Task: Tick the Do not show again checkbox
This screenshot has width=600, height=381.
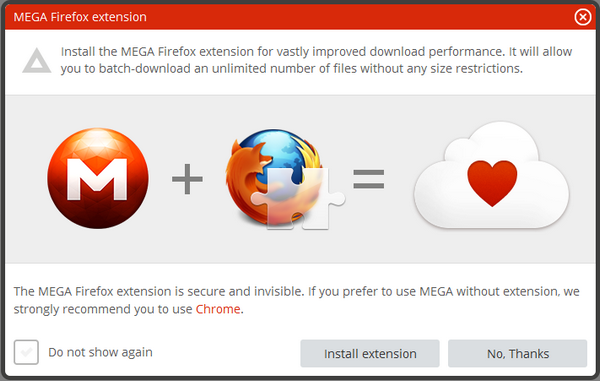Action: pyautogui.click(x=26, y=352)
